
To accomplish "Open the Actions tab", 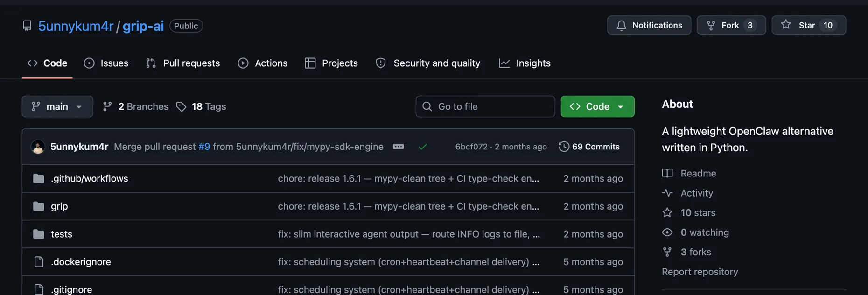I will coord(262,63).
